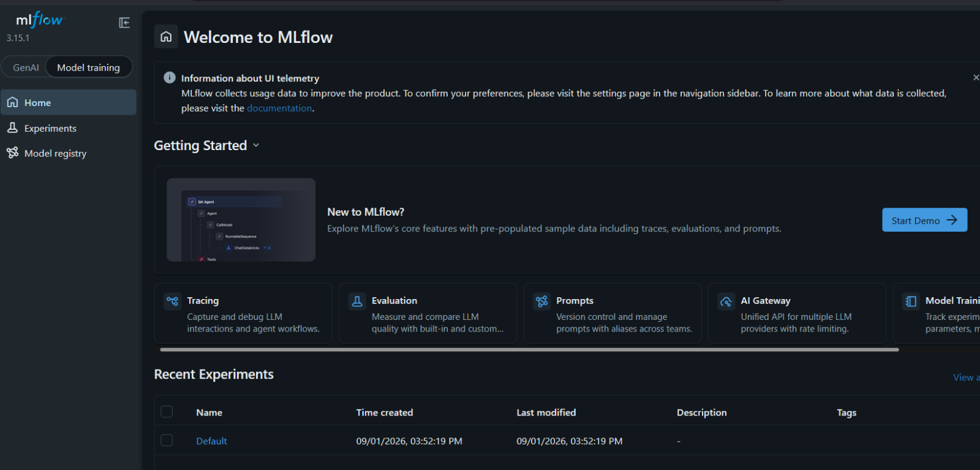This screenshot has width=980, height=470.
Task: Open the telemetry documentation link
Action: 279,108
